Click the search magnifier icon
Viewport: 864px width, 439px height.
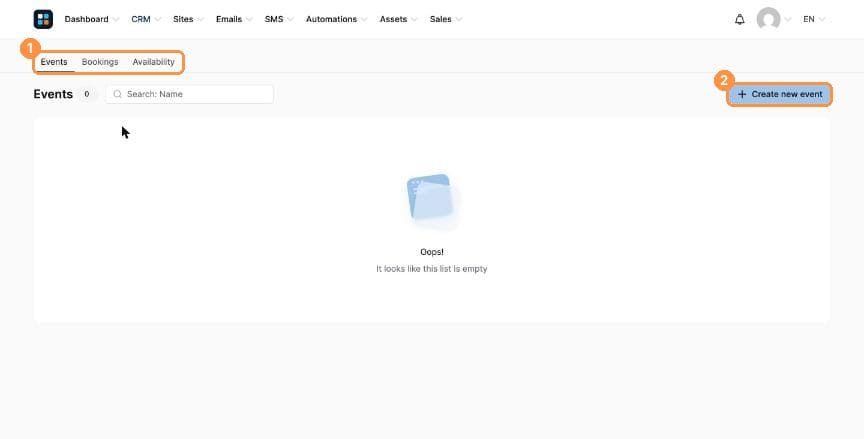point(117,94)
